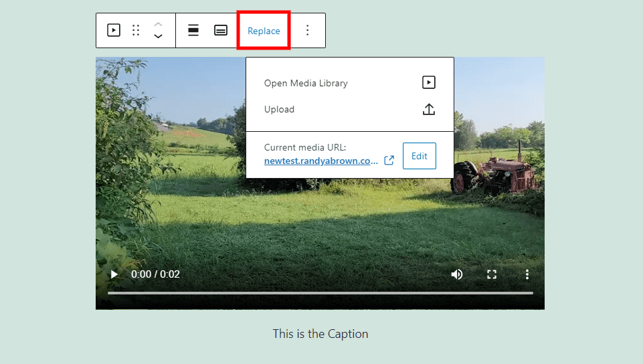The height and width of the screenshot is (364, 643).
Task: Open the newtest.randyabrown.co link
Action: [x=321, y=161]
